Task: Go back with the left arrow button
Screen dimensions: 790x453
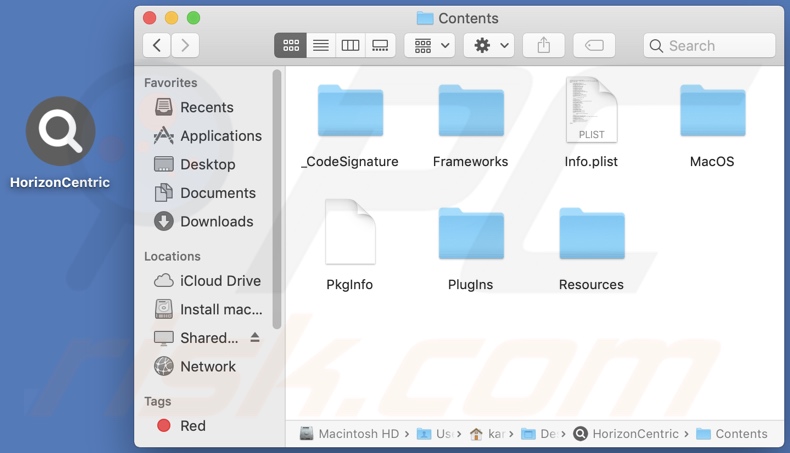Action: [157, 45]
